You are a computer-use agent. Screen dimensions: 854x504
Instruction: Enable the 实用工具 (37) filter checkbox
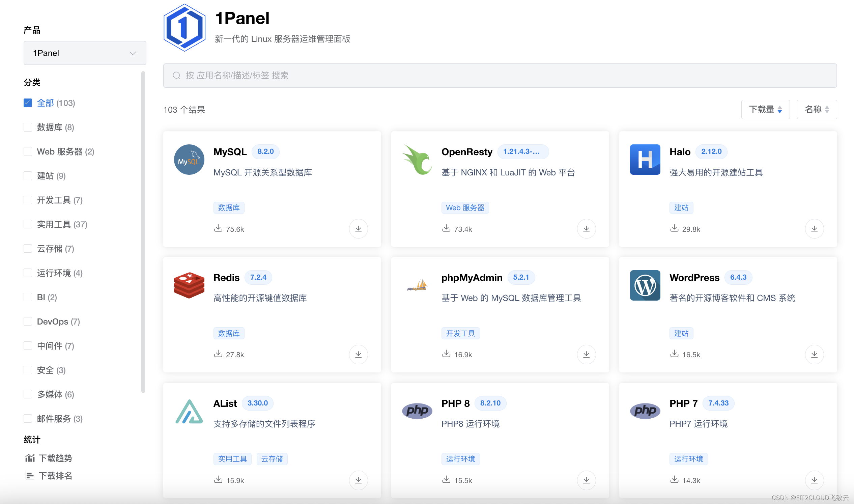tap(28, 224)
